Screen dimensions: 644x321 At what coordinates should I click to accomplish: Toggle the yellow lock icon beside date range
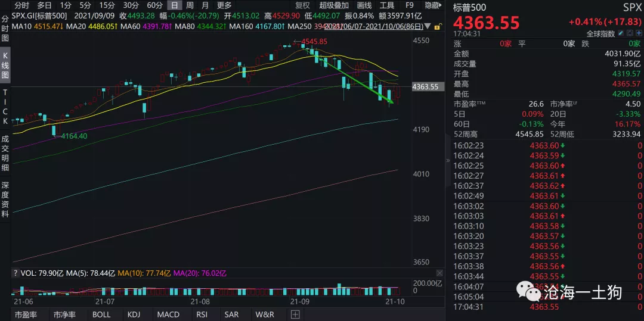[439, 27]
